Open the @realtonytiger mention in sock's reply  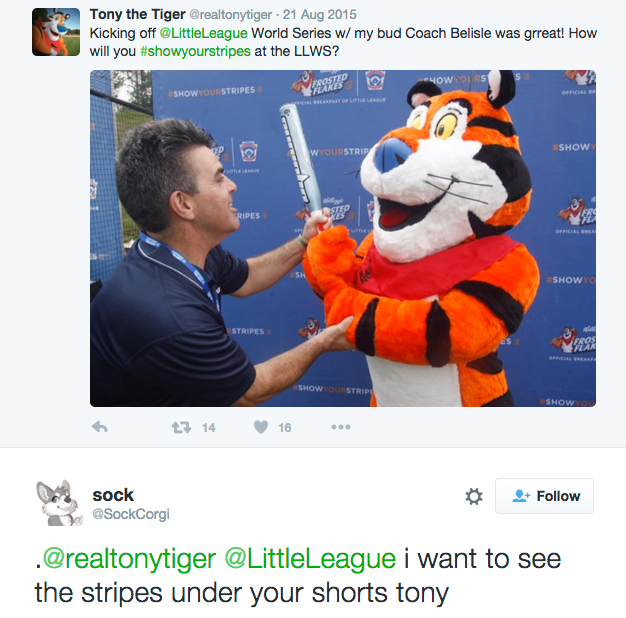129,559
